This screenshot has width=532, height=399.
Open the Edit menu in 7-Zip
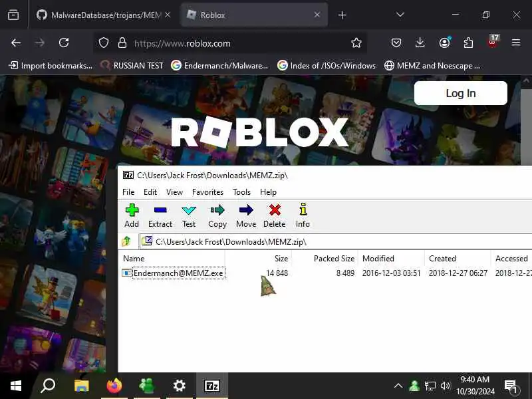coord(150,192)
